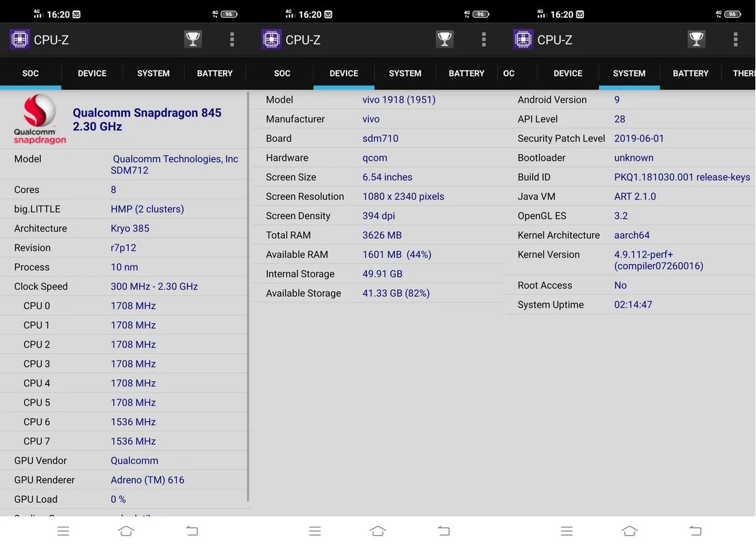
Task: Tap the battery indicator in the right status bar
Action: coord(732,14)
